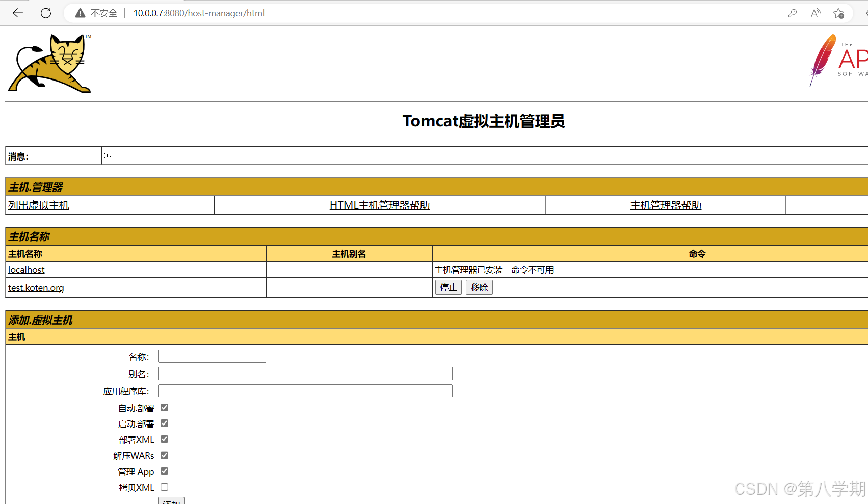Click the 添加.虚拟主机 section header
This screenshot has height=504, width=868.
point(41,320)
